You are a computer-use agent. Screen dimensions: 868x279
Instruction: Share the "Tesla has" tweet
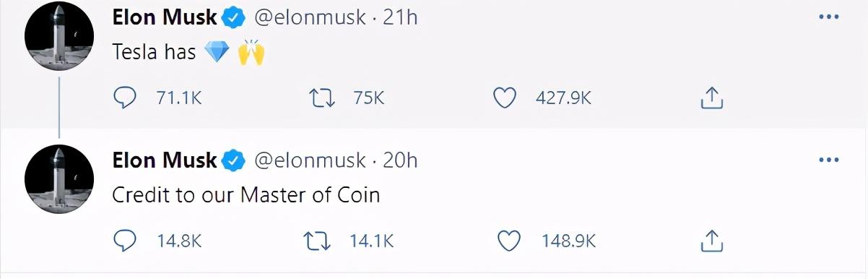pyautogui.click(x=712, y=98)
